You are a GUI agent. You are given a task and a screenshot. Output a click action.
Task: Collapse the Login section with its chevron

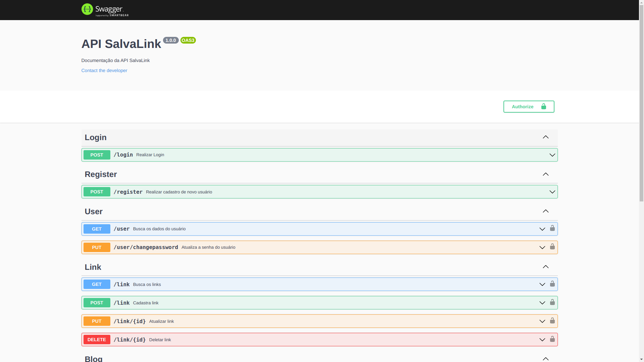coord(545,137)
